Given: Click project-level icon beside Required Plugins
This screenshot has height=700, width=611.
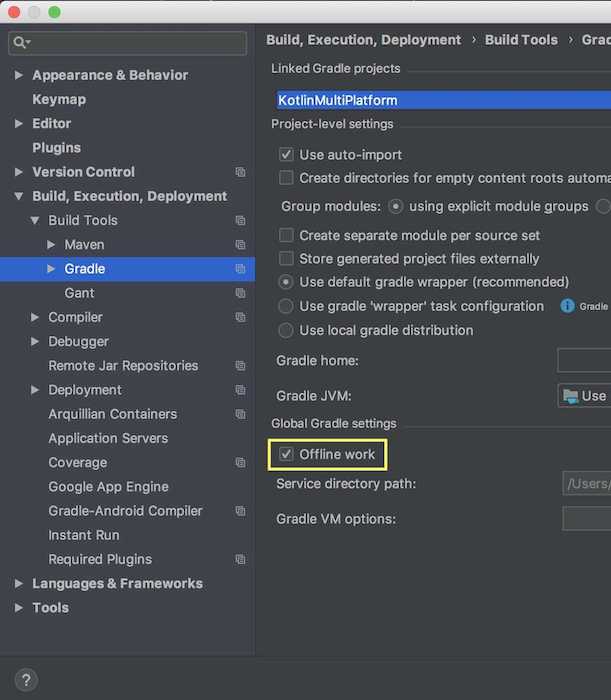Looking at the screenshot, I should 240,559.
